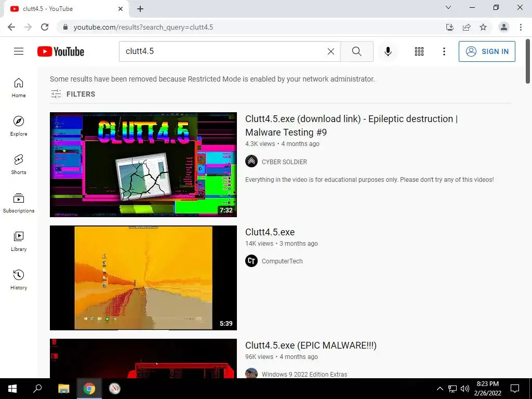Viewport: 532px width, 399px height.
Task: Open History in sidebar
Action: point(19,280)
